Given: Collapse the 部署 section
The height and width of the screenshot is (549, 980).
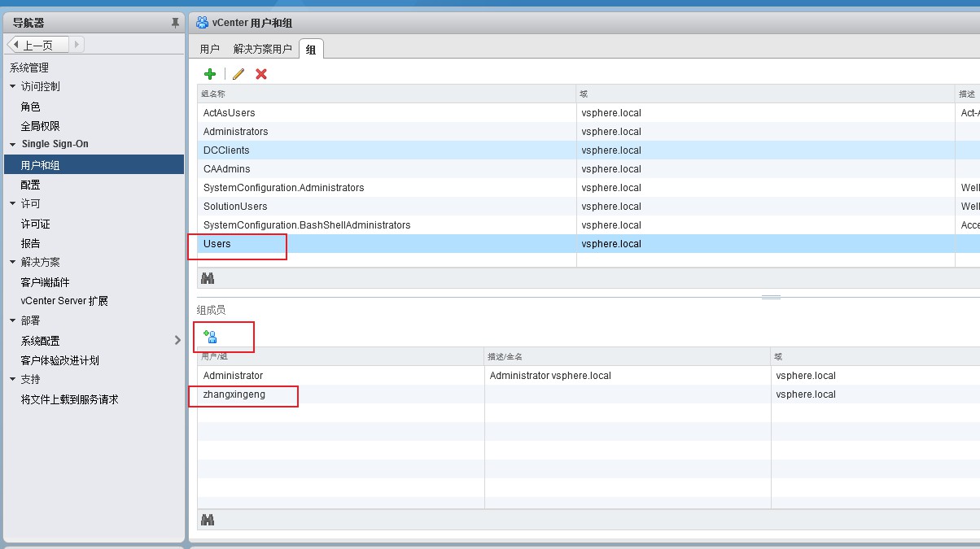Looking at the screenshot, I should pyautogui.click(x=12, y=320).
